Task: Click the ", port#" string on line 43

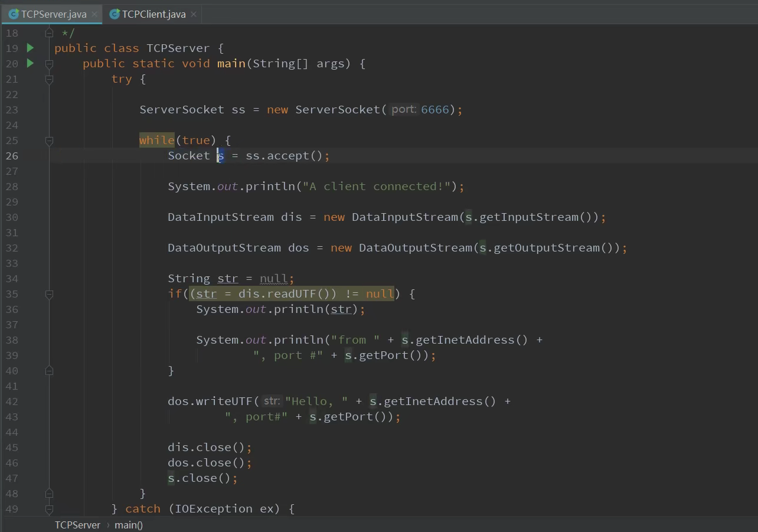Action: [x=256, y=416]
